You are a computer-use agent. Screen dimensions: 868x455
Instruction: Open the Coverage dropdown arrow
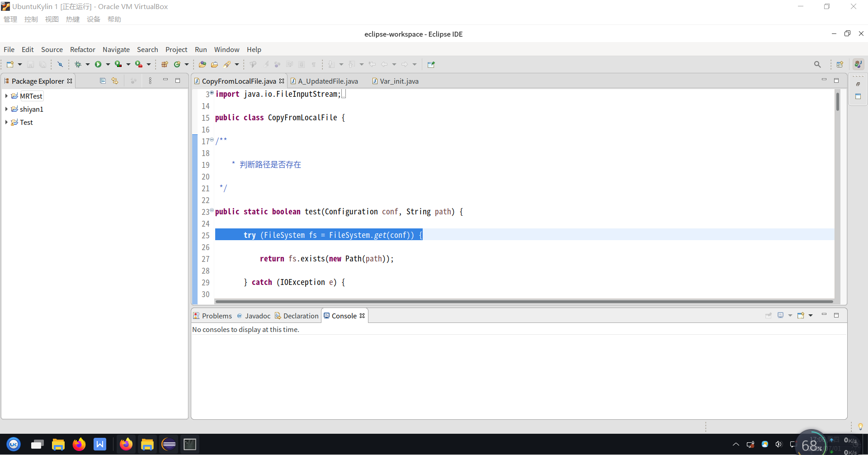[128, 64]
